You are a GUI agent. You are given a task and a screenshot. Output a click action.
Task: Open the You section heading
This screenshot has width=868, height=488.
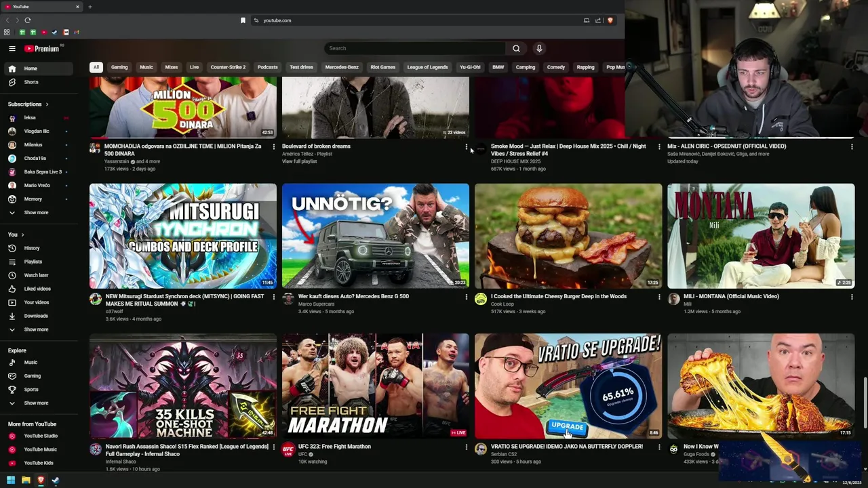(x=16, y=235)
